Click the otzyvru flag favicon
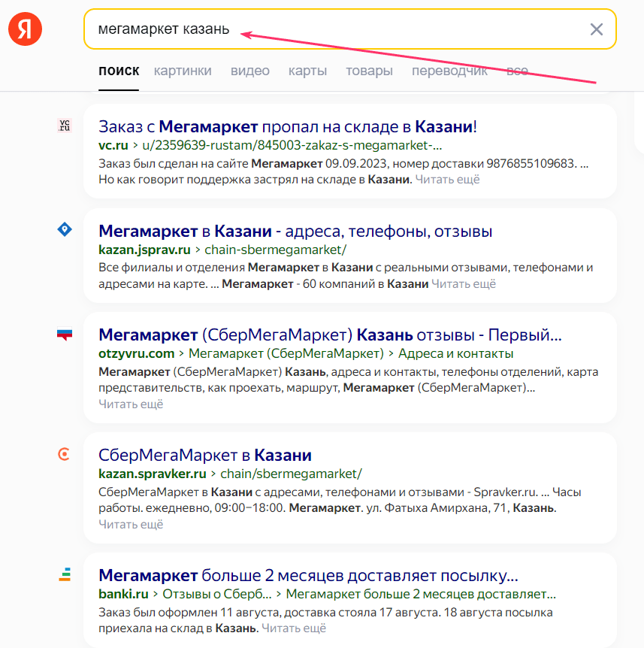The image size is (644, 648). (x=65, y=334)
